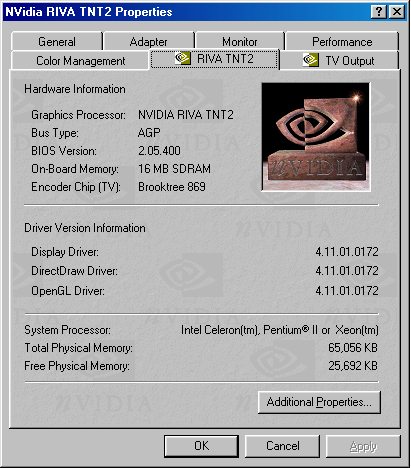
Task: Close the NVidia RIVA TNT2 Properties dialog
Action: [397, 12]
